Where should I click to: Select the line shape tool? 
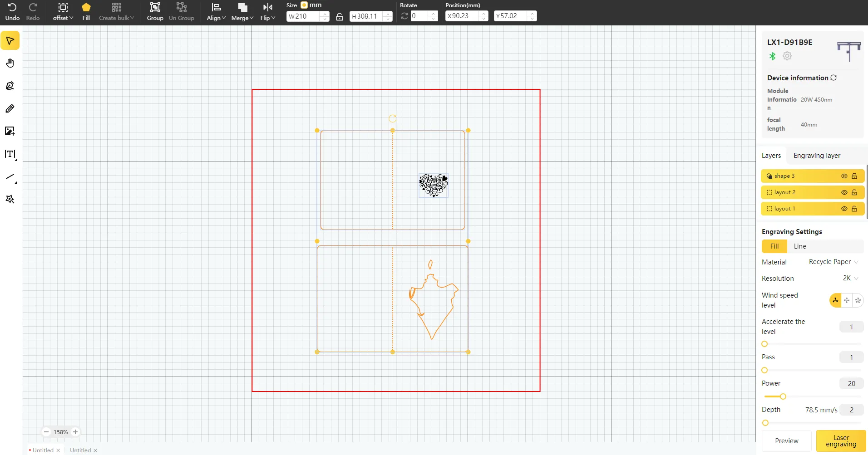point(10,177)
